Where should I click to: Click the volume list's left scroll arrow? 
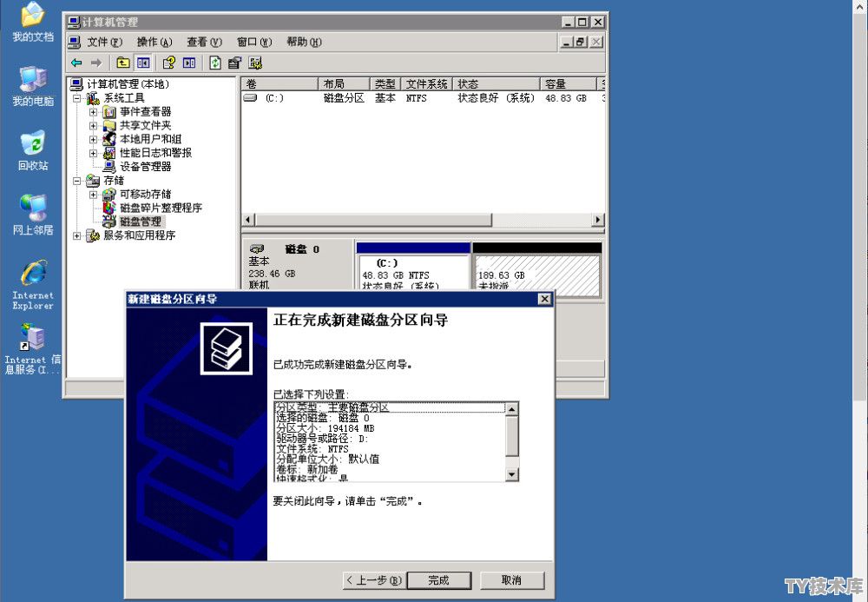tap(248, 220)
